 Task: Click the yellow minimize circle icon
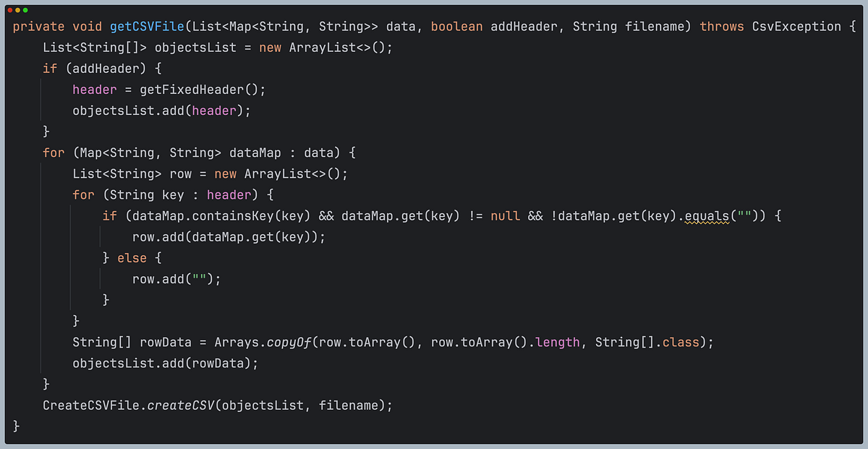(18, 12)
